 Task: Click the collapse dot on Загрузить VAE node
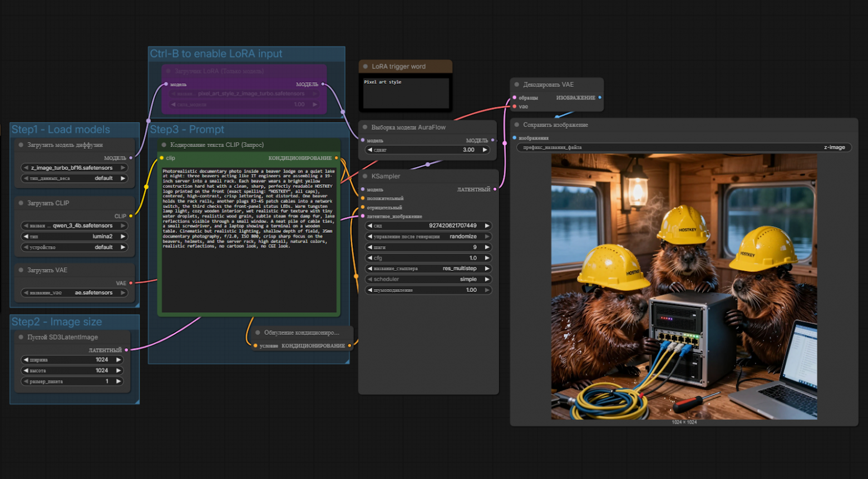click(21, 270)
